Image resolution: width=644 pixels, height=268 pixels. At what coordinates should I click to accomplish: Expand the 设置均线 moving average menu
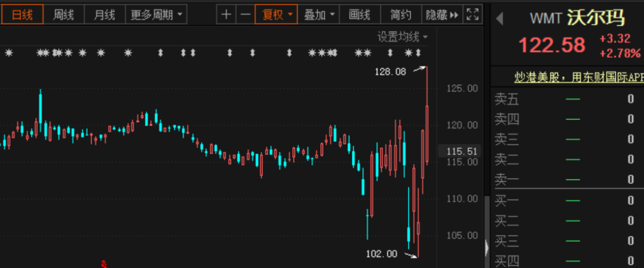pos(402,37)
